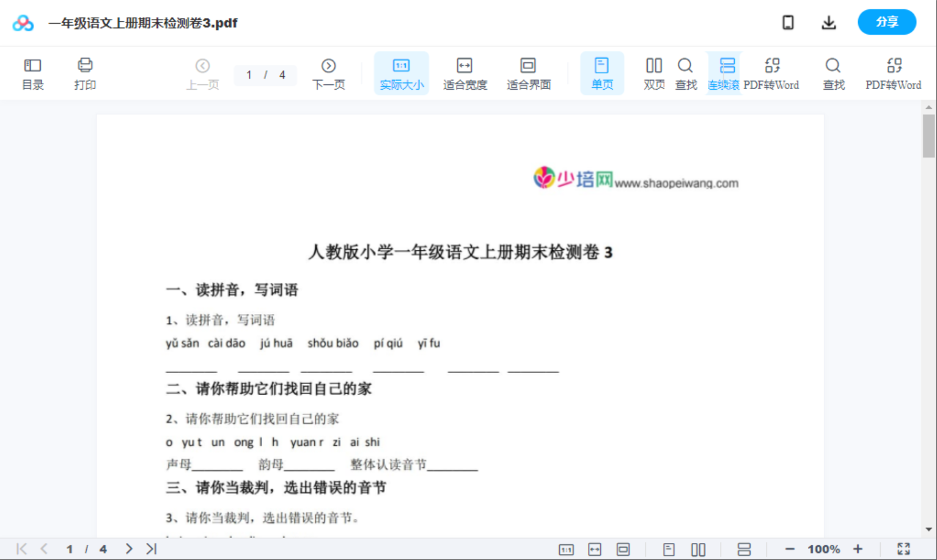Screen dimensions: 937x560
Task: Enable 连续滚 continuous scrolling mode
Action: point(725,73)
